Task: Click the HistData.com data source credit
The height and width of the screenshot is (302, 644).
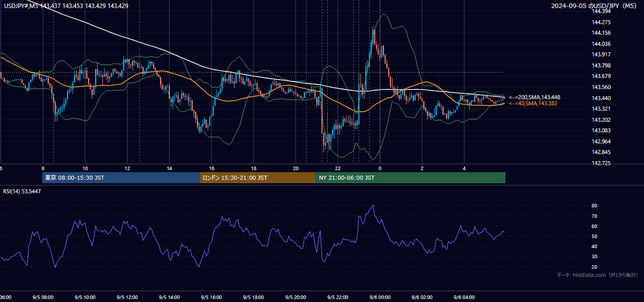Action: (598, 275)
